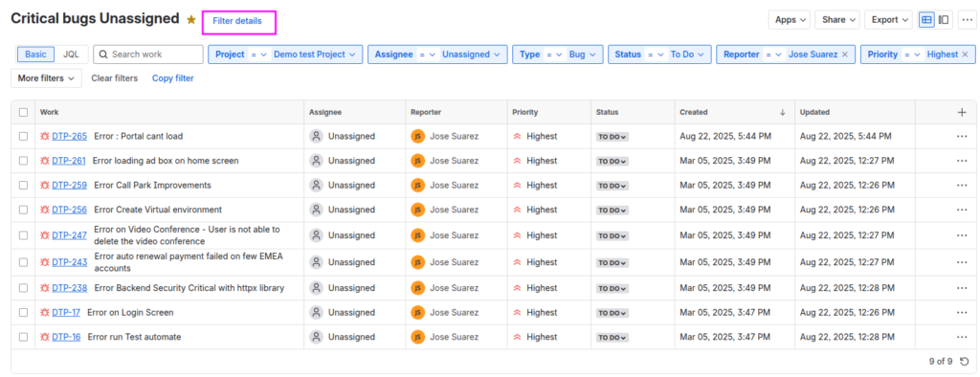Click Highest priority icon in DTP-259 row
Image resolution: width=980 pixels, height=377 pixels.
pos(517,186)
